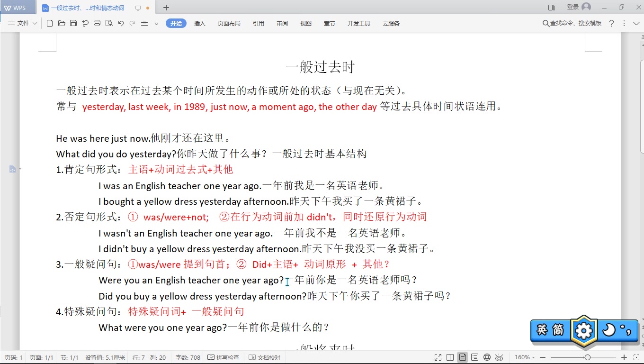The width and height of the screenshot is (644, 364).
Task: Undo the last edit
Action: click(x=120, y=22)
